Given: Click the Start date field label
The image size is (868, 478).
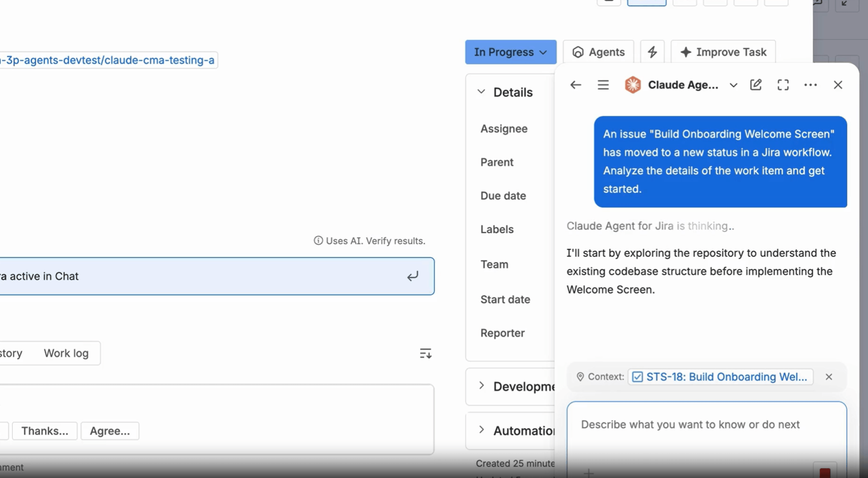Looking at the screenshot, I should (x=505, y=299).
